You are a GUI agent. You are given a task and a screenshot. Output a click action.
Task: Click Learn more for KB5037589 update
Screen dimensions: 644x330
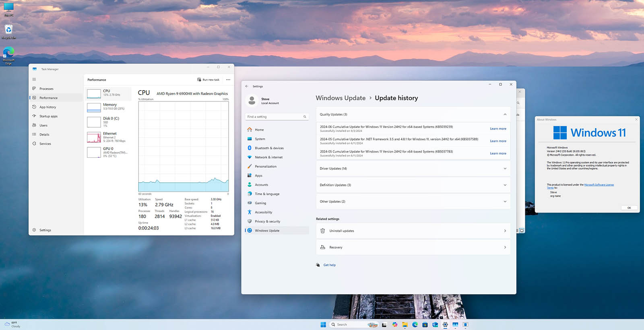pyautogui.click(x=498, y=141)
